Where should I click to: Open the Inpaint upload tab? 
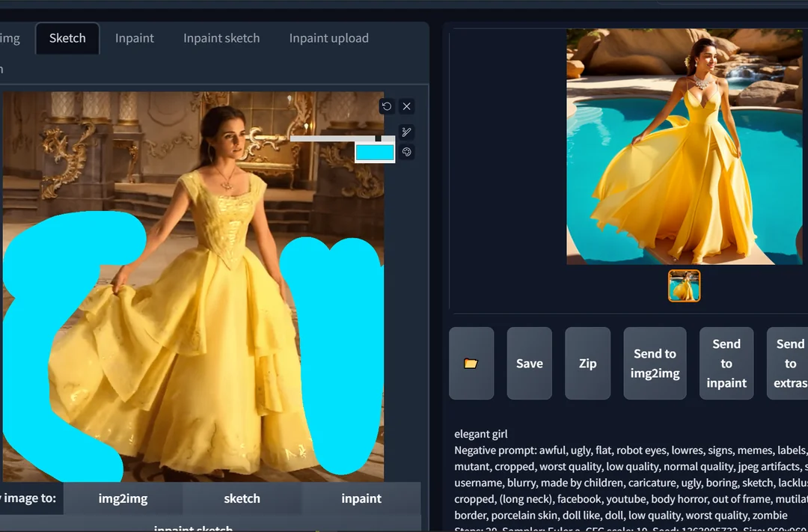[x=328, y=38]
